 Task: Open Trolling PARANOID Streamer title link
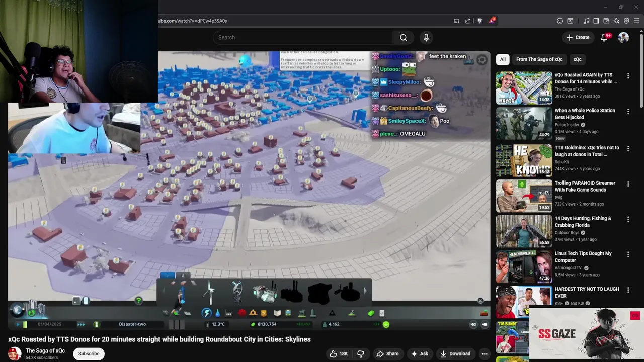coord(585,187)
